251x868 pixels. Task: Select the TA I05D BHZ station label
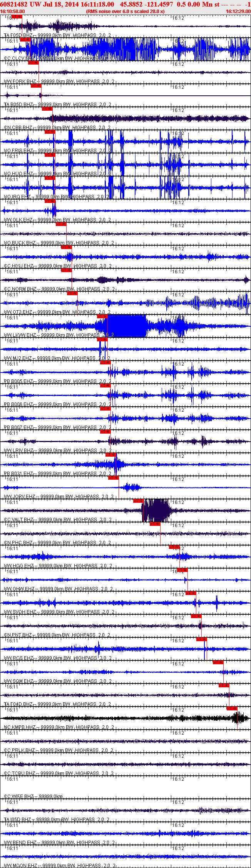tap(18, 820)
